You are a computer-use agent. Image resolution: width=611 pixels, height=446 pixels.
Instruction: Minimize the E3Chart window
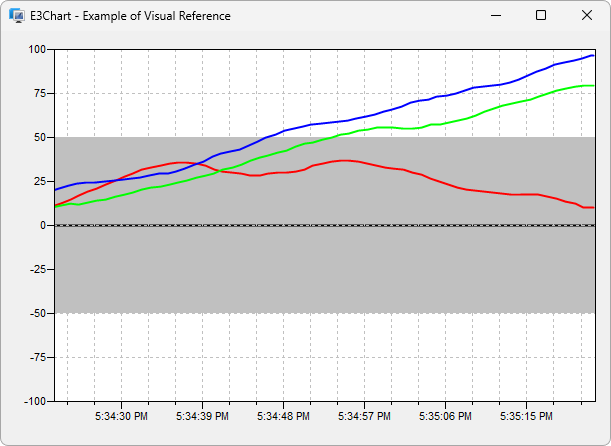496,16
